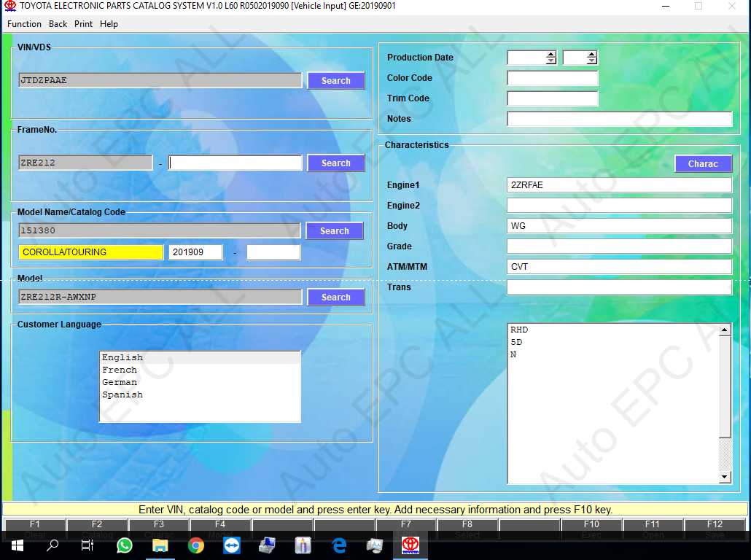751x560 pixels.
Task: Click the Notes input field
Action: tap(620, 119)
